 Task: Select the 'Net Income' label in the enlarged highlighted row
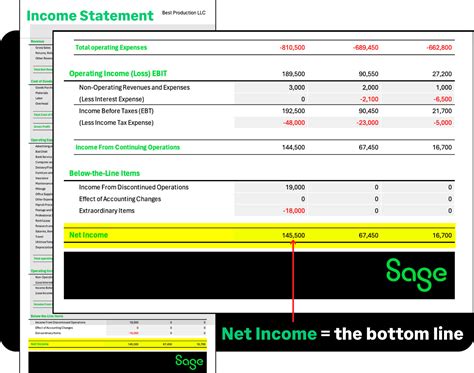pos(88,235)
